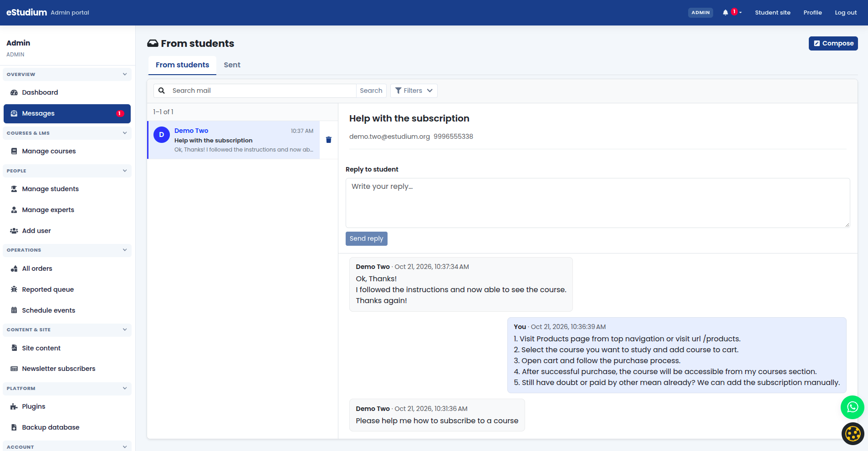Click the Demo Two avatar circle
Viewport: 868px width, 451px height.
pos(162,135)
